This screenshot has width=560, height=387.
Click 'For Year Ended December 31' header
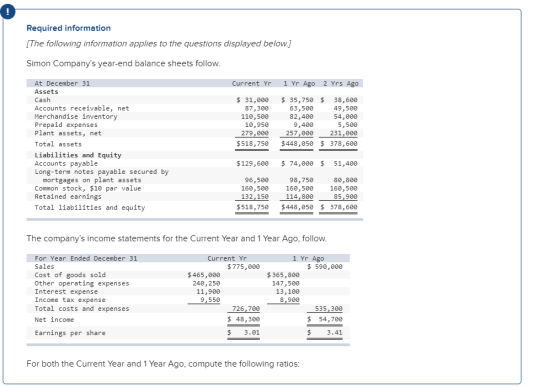click(x=86, y=258)
